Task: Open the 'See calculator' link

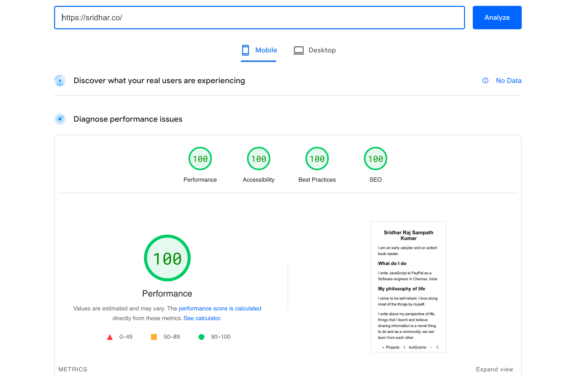Action: (202, 318)
